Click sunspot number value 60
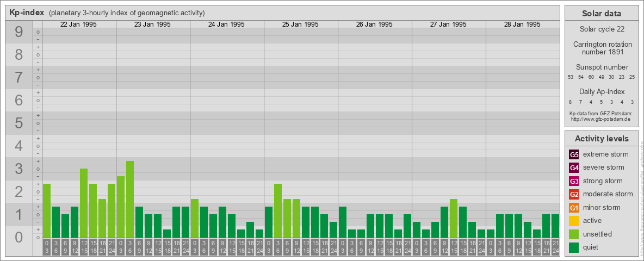The width and height of the screenshot is (644, 261). click(x=591, y=77)
